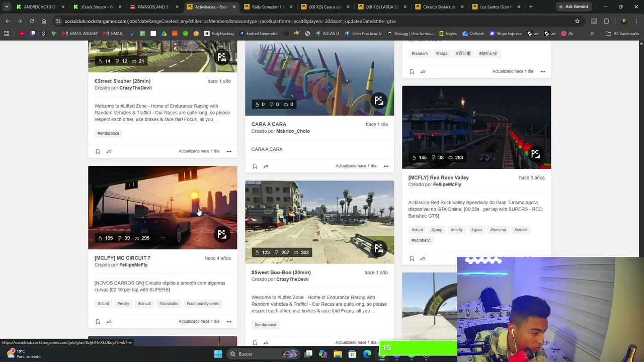Select the #turismo tag on Red Rock Valley
This screenshot has height=362, width=644.
(x=498, y=230)
